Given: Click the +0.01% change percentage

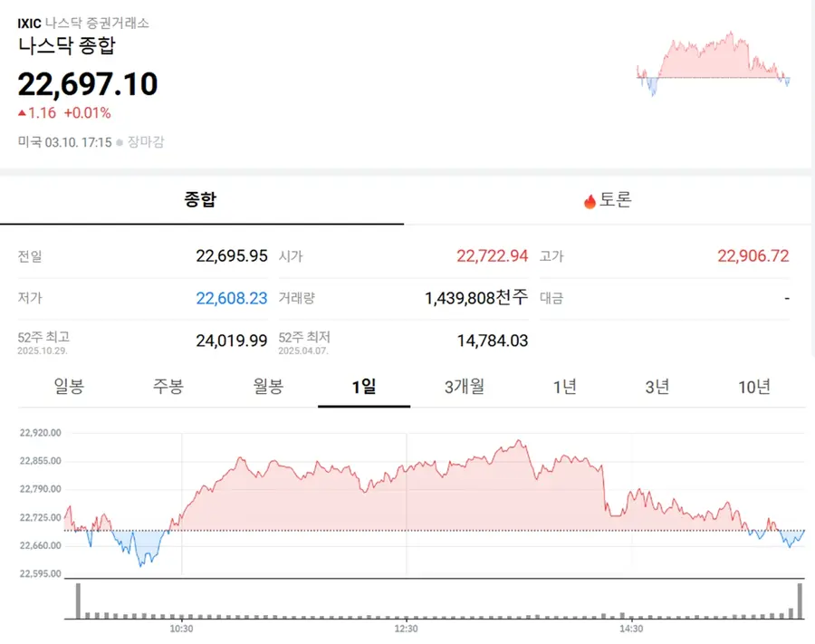Looking at the screenshot, I should coord(87,113).
